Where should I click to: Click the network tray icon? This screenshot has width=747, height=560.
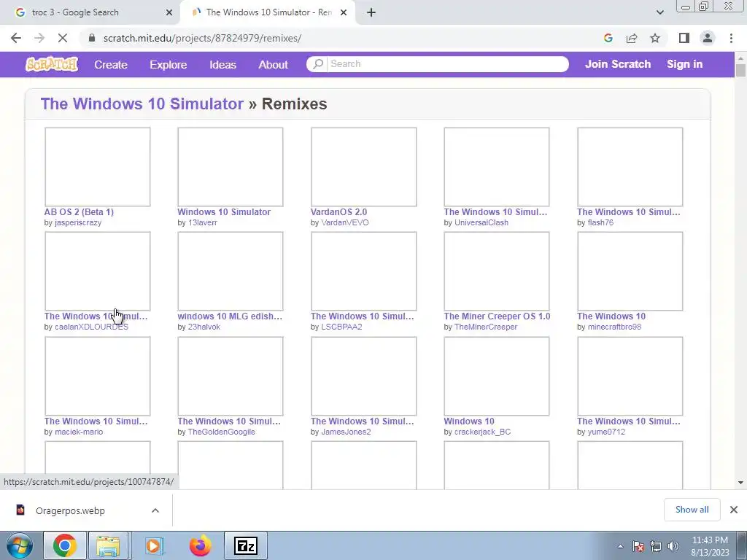pyautogui.click(x=656, y=547)
